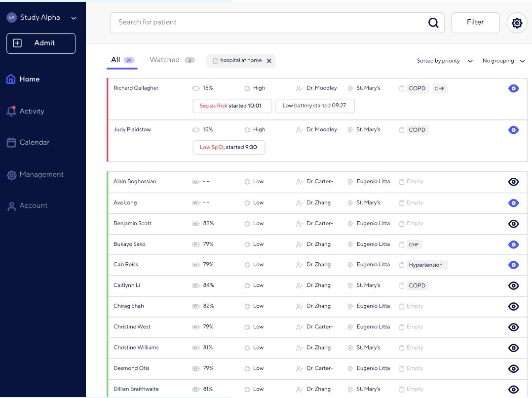Image resolution: width=532 pixels, height=398 pixels.
Task: Open the Sepsis Risk alert on Richard Gallagher
Action: 232,106
